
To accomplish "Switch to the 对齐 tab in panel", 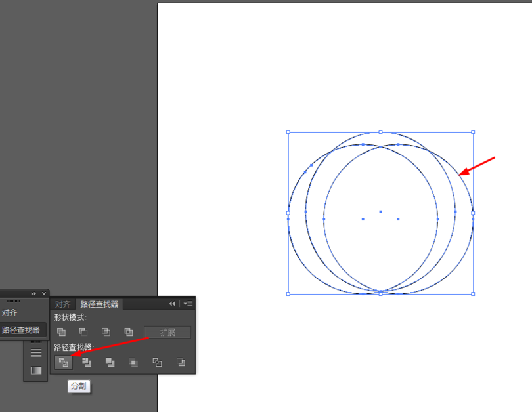I will 62,304.
